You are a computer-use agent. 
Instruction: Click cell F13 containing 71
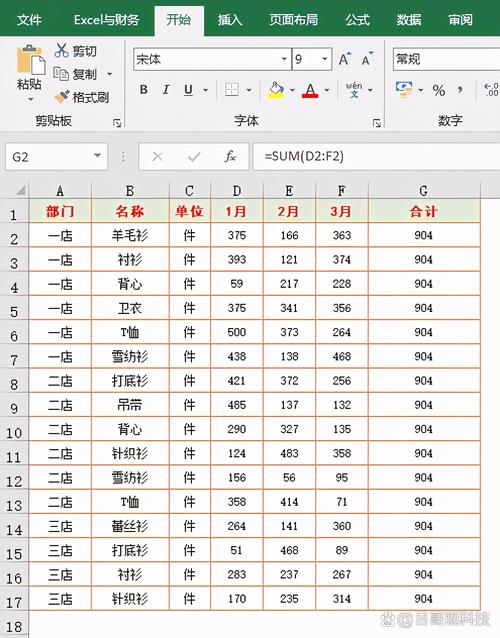coord(342,502)
